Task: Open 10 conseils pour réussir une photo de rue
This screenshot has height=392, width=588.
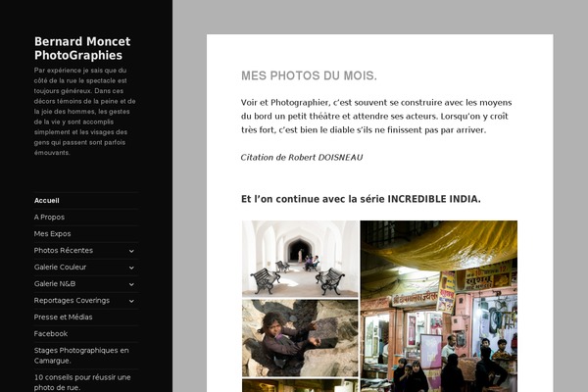Action: coord(82,382)
